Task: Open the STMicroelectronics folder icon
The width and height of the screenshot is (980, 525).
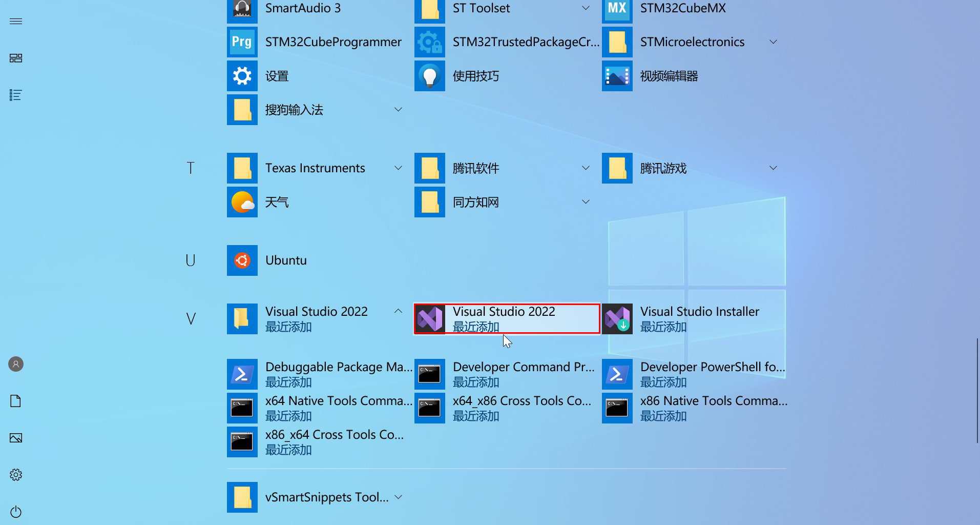Action: click(x=617, y=42)
